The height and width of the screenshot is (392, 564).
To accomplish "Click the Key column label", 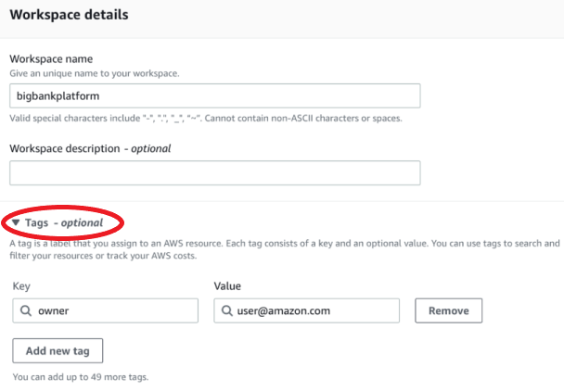I will tap(20, 286).
